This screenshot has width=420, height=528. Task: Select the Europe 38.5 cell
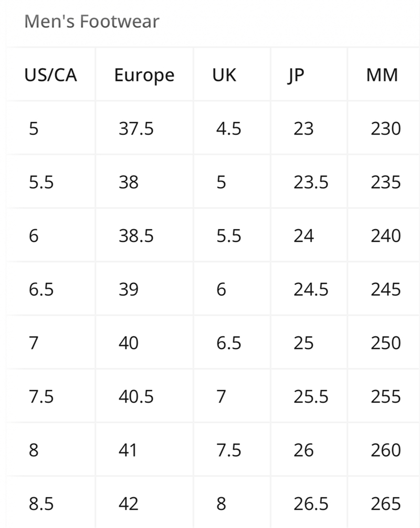click(136, 236)
